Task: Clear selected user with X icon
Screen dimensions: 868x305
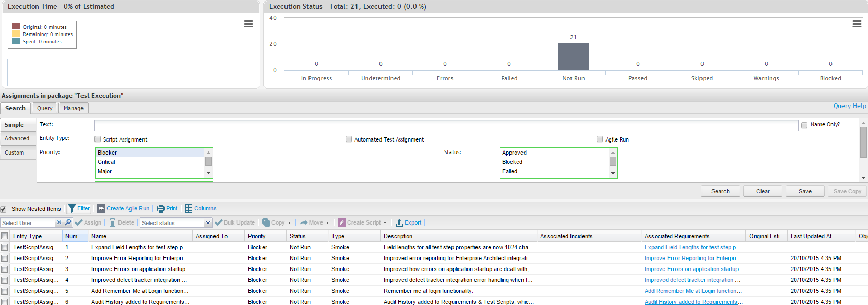Action: point(59,222)
